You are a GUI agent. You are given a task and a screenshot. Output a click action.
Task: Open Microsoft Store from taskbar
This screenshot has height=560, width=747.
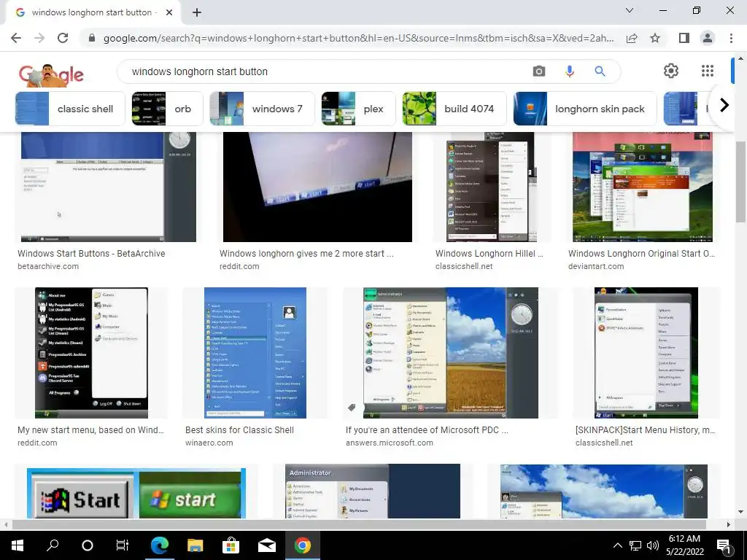click(x=231, y=545)
